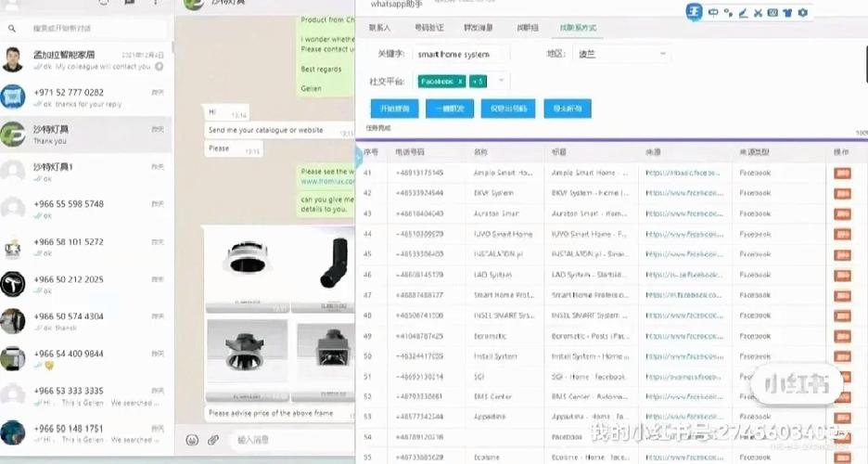Click the 一键群发 button
Image resolution: width=868 pixels, height=464 pixels.
point(450,109)
